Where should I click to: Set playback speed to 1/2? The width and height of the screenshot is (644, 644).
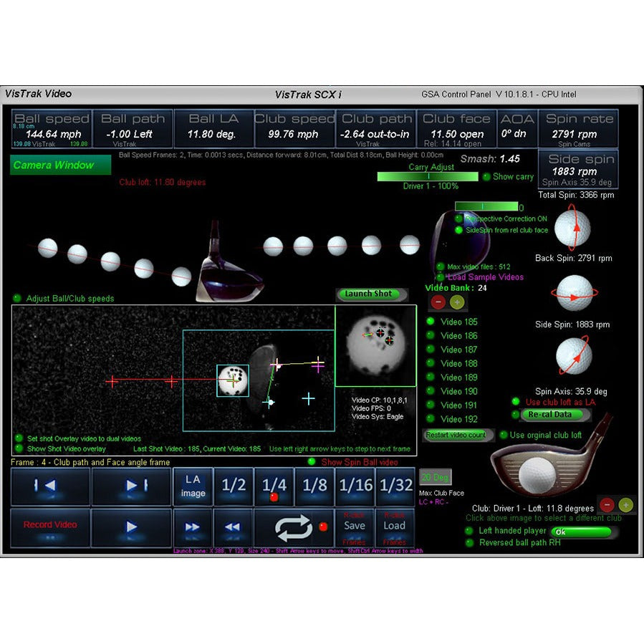[234, 486]
